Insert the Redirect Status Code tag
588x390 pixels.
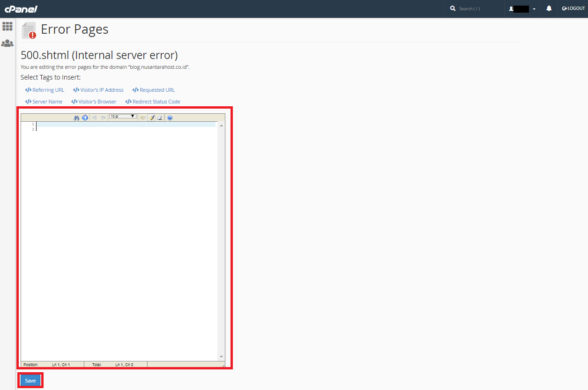pos(153,102)
